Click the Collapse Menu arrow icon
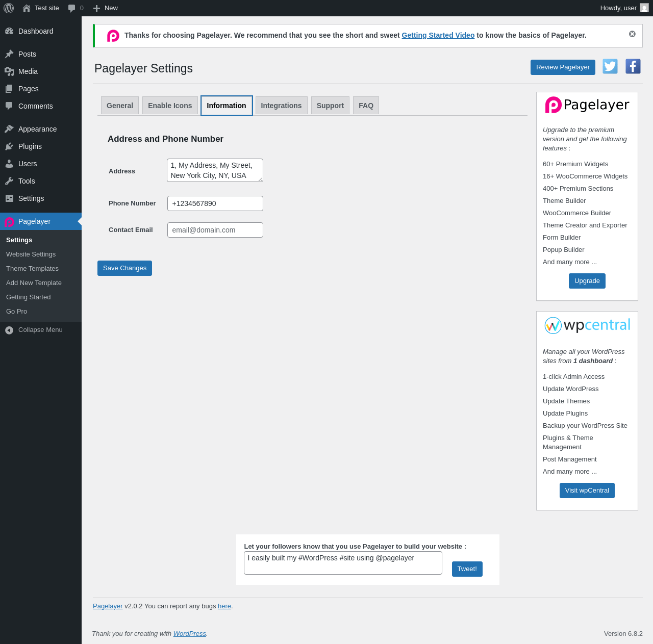653x644 pixels. coord(9,330)
